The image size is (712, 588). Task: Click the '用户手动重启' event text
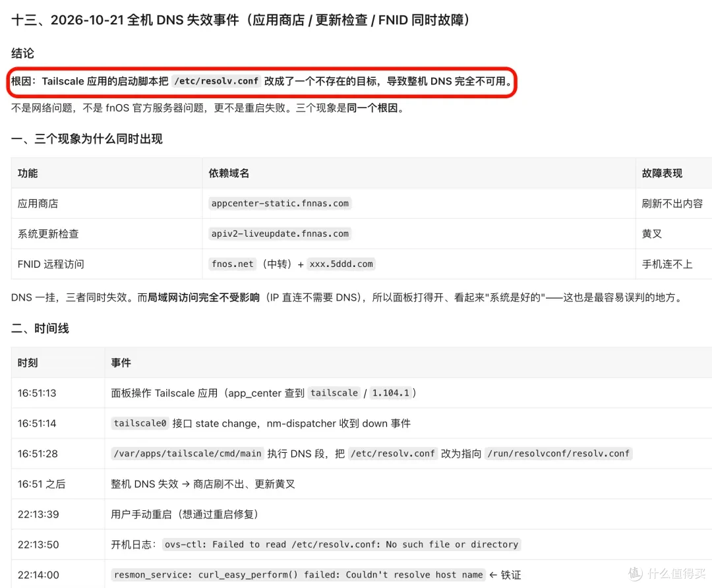(185, 514)
